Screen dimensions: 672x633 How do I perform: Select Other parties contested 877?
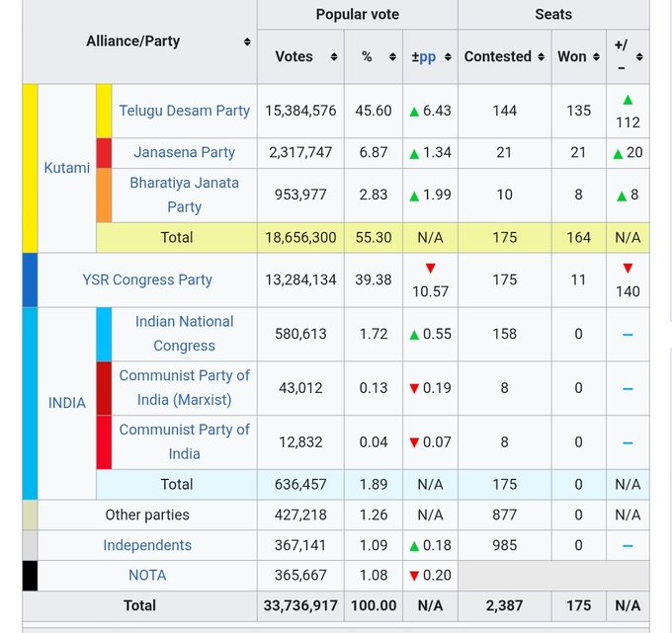tap(504, 514)
